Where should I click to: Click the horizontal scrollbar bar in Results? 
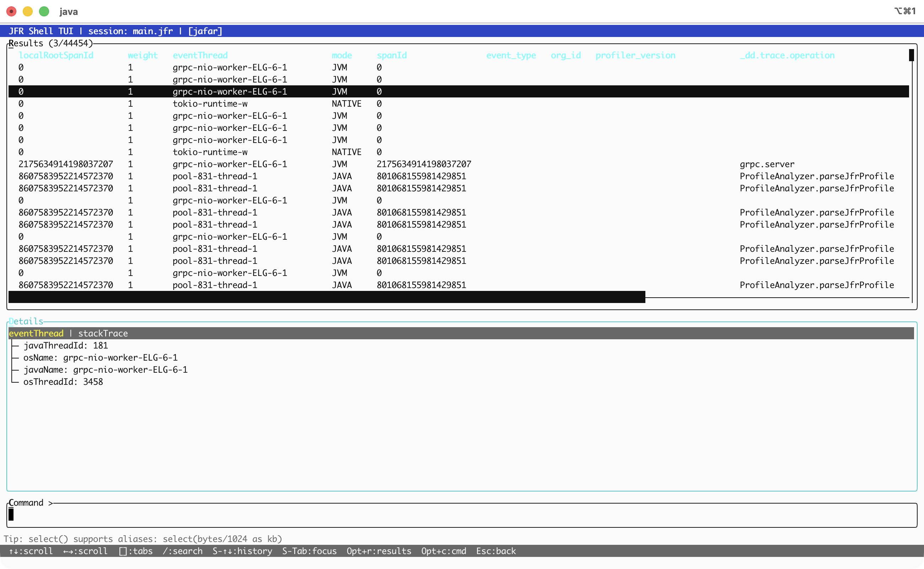pyautogui.click(x=327, y=297)
